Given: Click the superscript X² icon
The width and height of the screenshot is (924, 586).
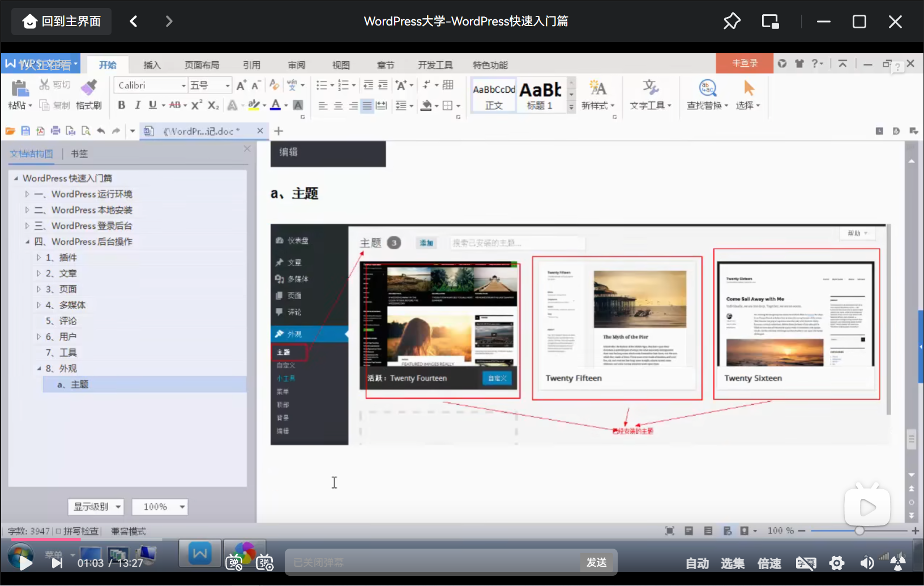Looking at the screenshot, I should point(196,105).
